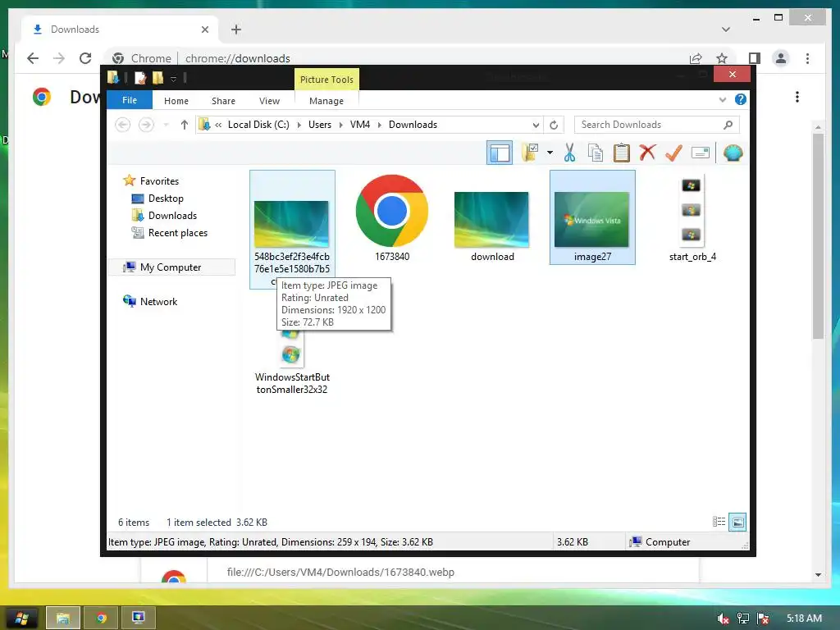Screen dimensions: 840x630
Task: Switch to details view icon
Action: click(x=719, y=522)
